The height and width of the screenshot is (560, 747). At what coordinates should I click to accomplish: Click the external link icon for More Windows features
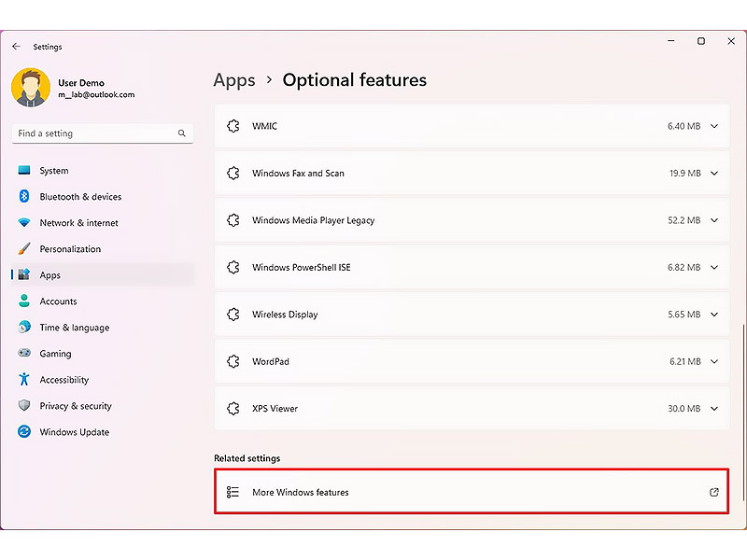(713, 492)
